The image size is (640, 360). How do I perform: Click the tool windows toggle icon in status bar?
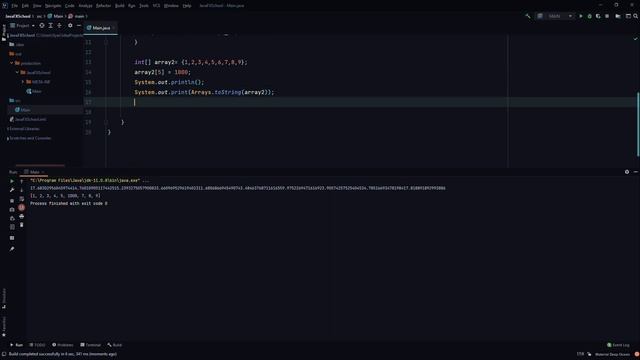pos(4,354)
